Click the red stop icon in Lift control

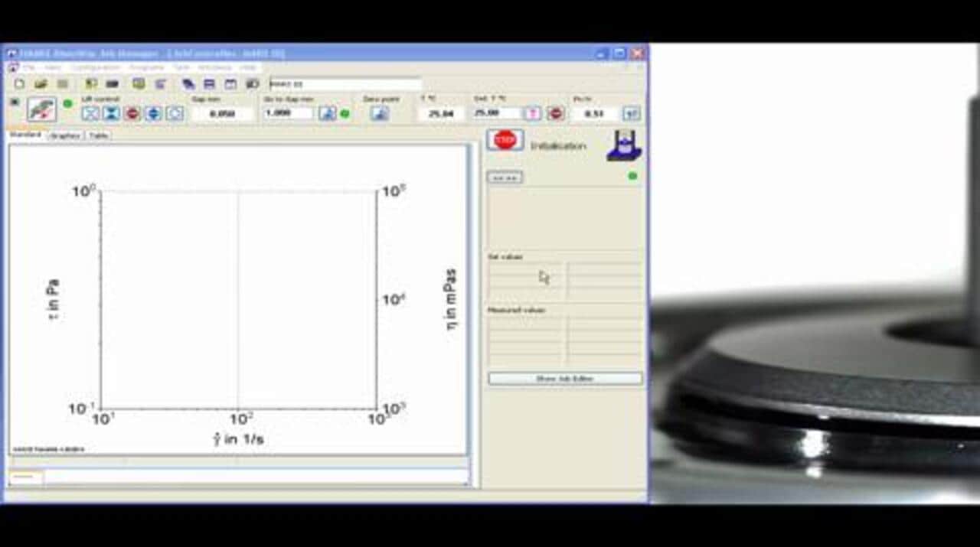point(132,113)
